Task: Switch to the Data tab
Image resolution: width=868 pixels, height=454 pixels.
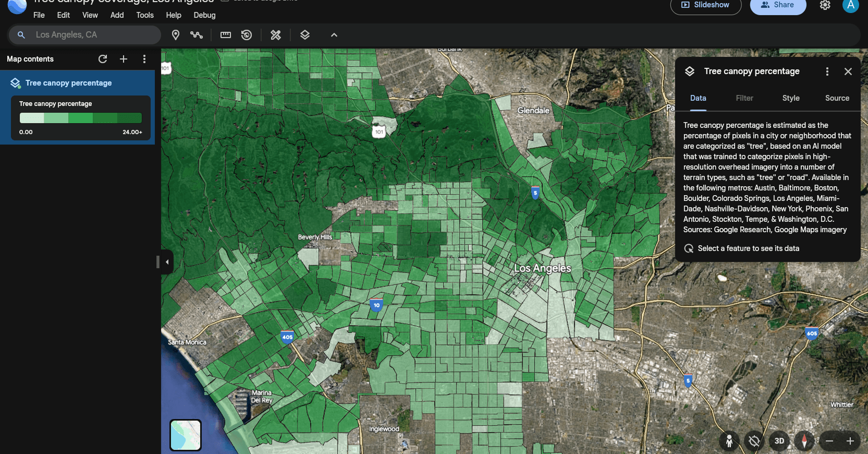Action: [698, 98]
